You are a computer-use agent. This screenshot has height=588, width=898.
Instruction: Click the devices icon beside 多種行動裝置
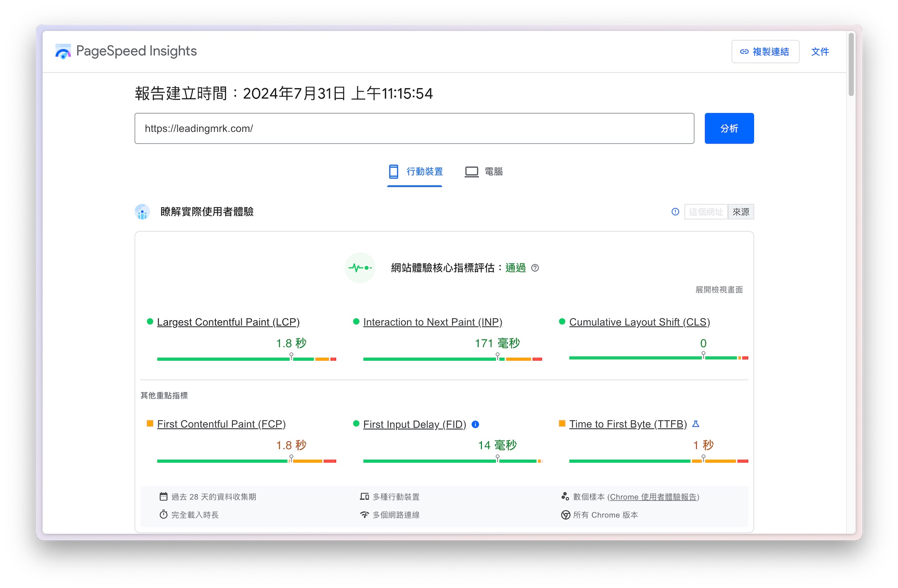pos(364,496)
